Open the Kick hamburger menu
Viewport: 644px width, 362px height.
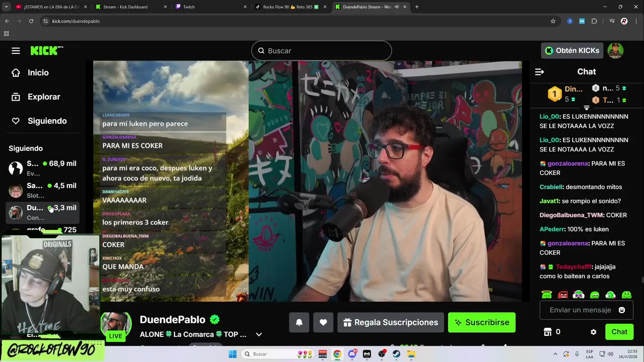coord(16,51)
